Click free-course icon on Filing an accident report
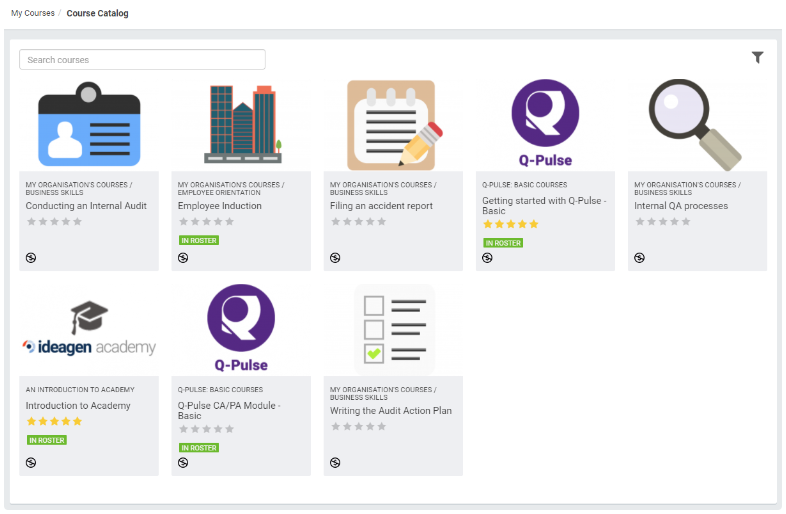Screen dimensions: 786x514 335,258
